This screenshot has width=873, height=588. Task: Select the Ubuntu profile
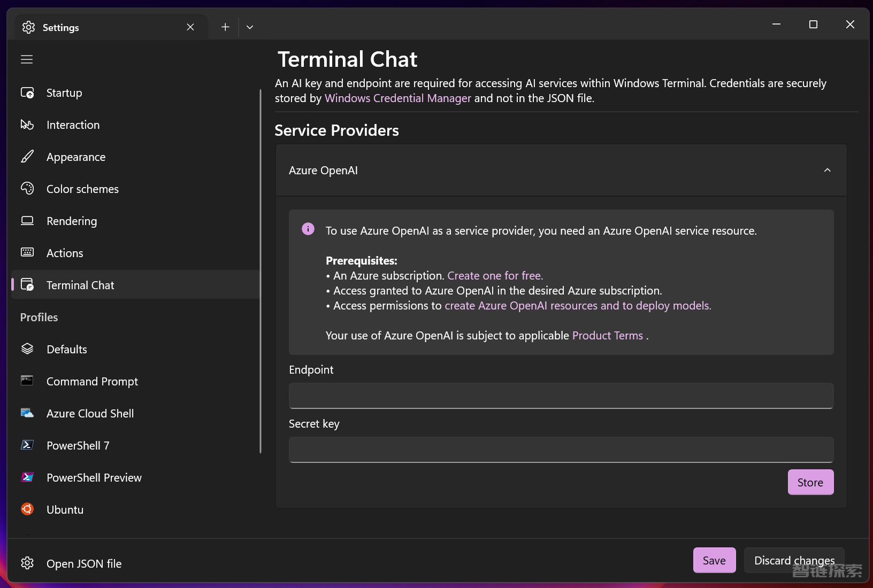(135, 509)
